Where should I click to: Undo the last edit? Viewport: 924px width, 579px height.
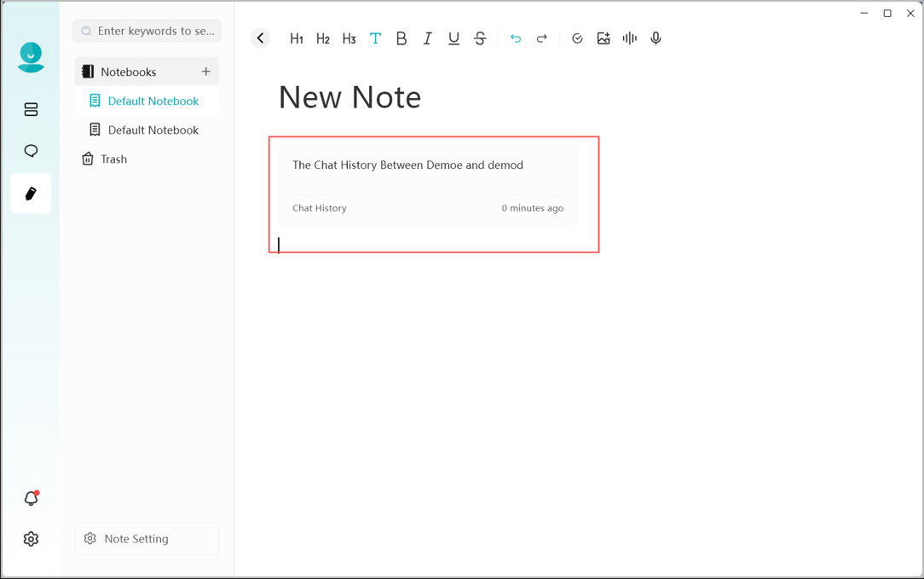click(516, 39)
